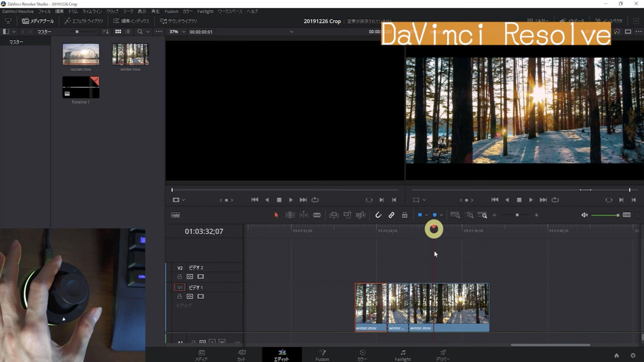The image size is (644, 362).
Task: Select the V1 destination control
Action: 180,287
